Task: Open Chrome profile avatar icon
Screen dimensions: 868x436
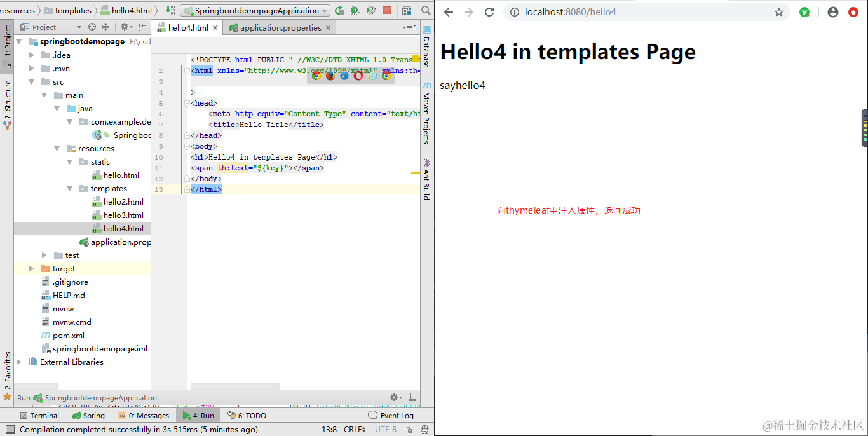Action: point(833,12)
